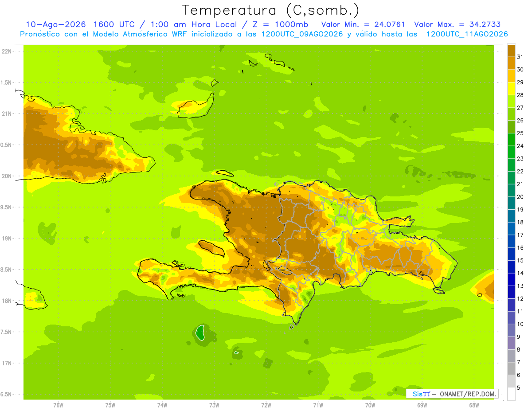Select the valid-until time "1200UTC_11AGO2026"

[466, 34]
